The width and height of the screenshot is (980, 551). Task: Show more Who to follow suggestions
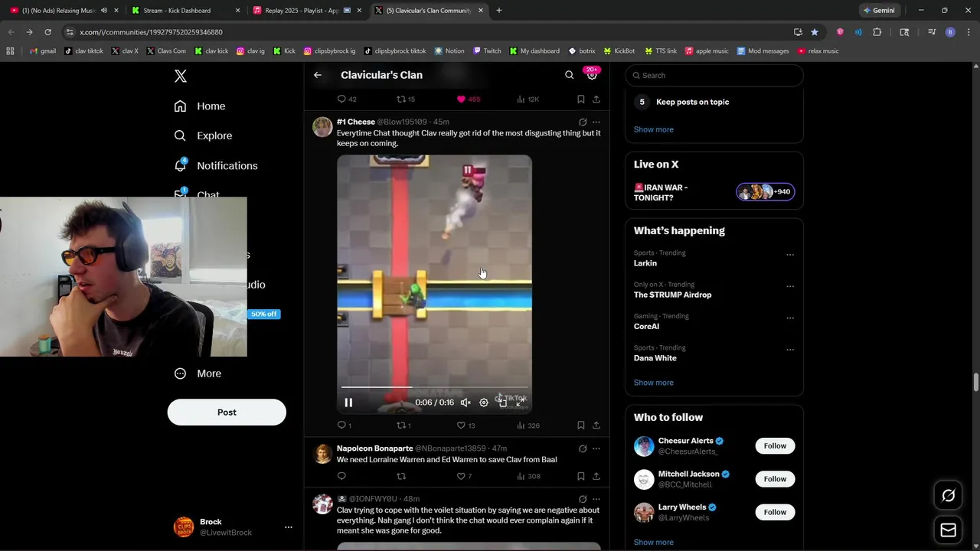click(x=654, y=542)
